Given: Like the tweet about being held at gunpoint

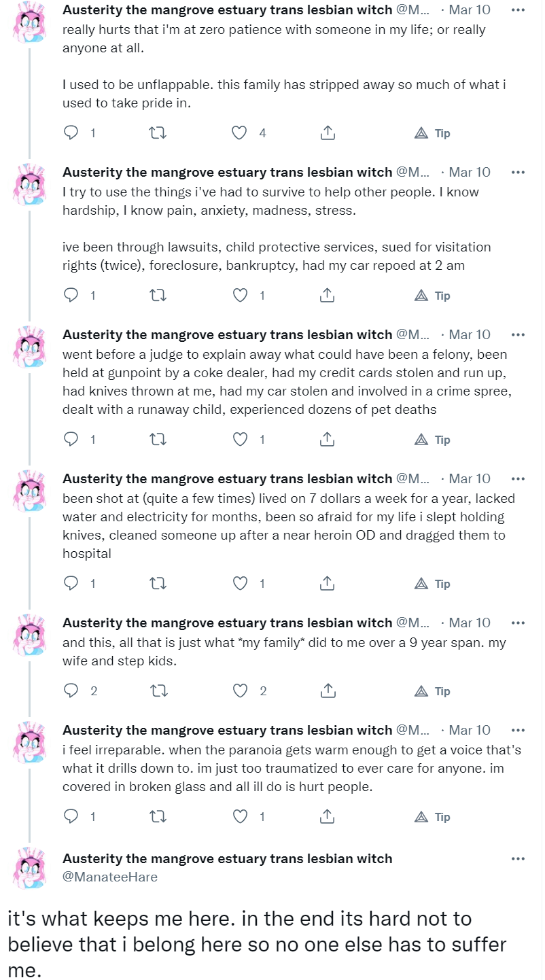Looking at the screenshot, I should 240,440.
